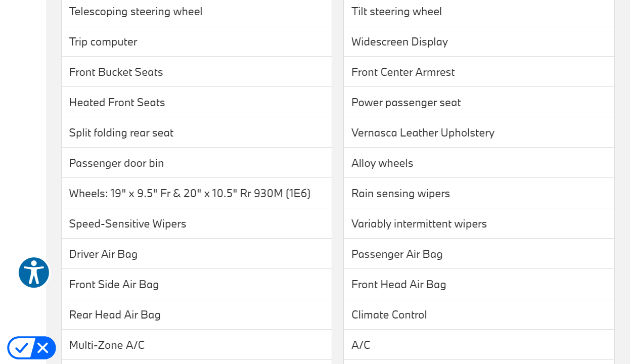This screenshot has width=632, height=364.
Task: Select the Multi-Zone A/C row
Action: pyautogui.click(x=107, y=345)
